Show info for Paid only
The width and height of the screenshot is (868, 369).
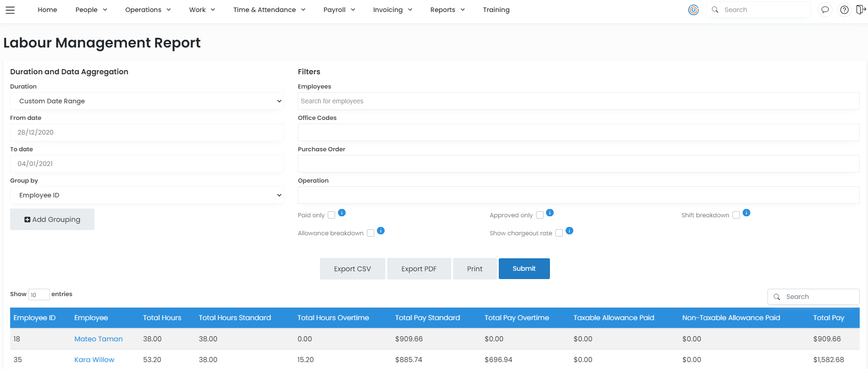[x=342, y=213]
